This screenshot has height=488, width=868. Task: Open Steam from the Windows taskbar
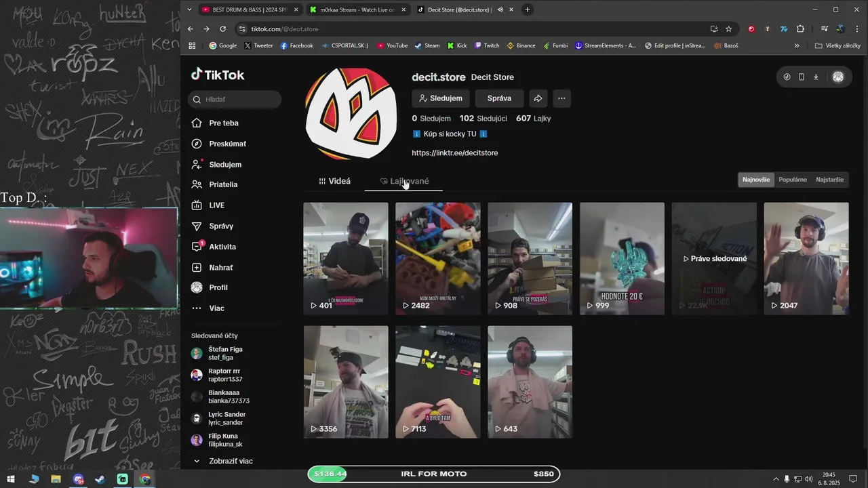pyautogui.click(x=100, y=479)
